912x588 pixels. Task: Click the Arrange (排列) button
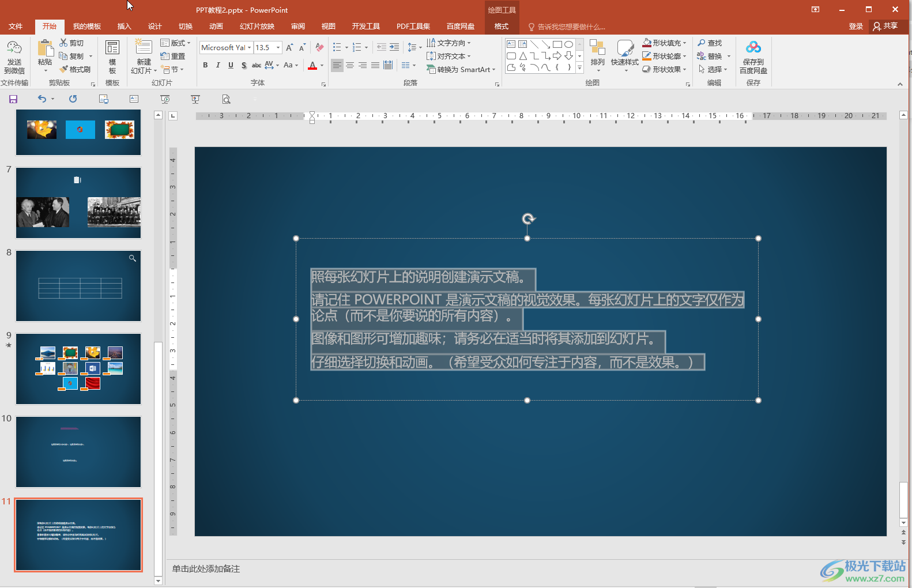coord(598,56)
